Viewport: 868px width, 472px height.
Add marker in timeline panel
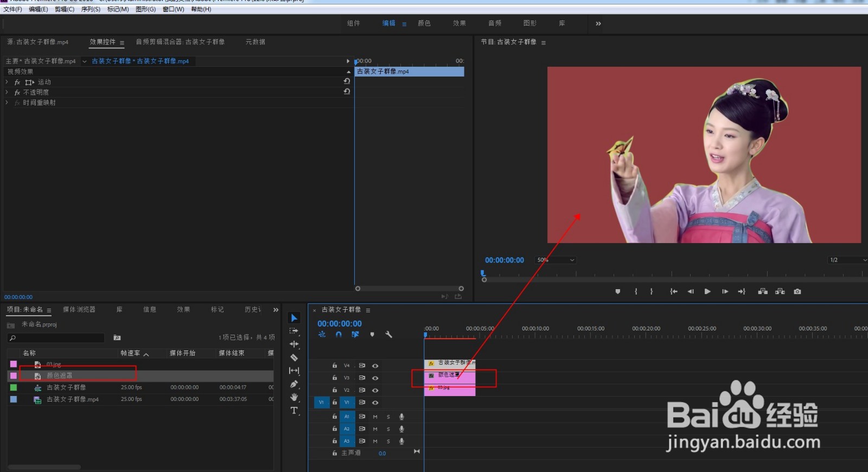coord(372,335)
